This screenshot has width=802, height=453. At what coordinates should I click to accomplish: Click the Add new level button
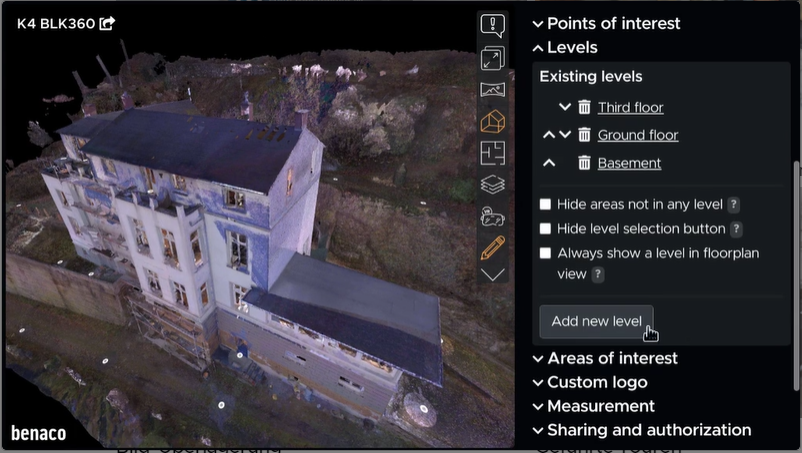click(596, 322)
